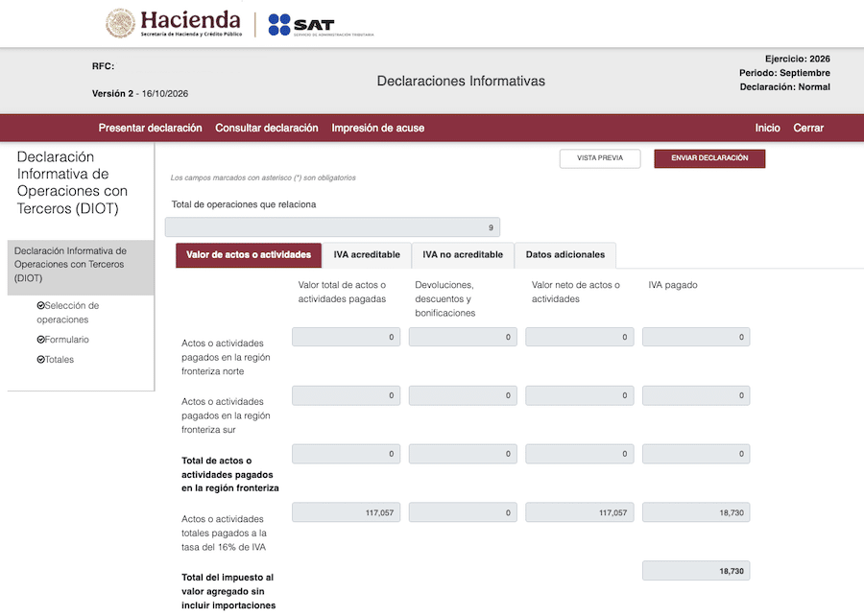Click the Enviar Declaración button

709,158
